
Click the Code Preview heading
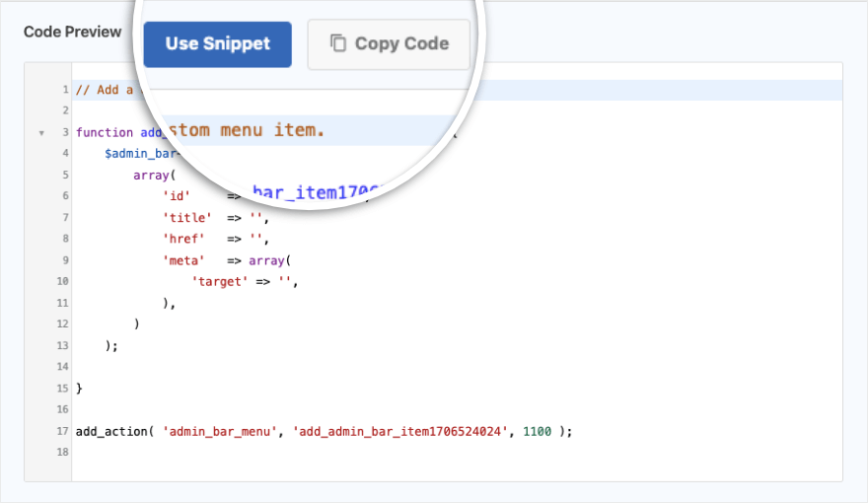coord(73,32)
